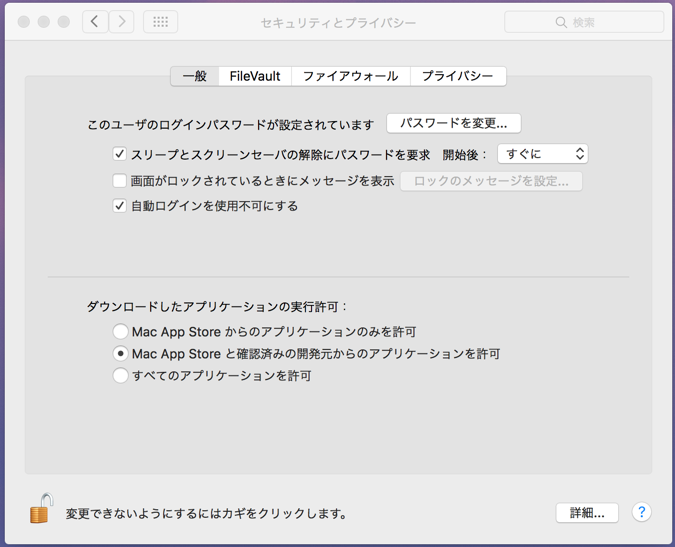
Task: Click ロックのメッセージを設定... button
Action: [491, 181]
